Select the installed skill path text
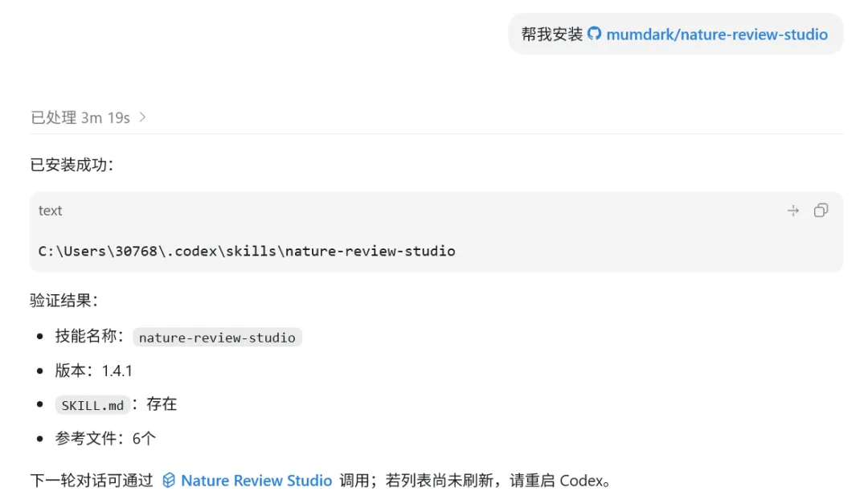 247,251
